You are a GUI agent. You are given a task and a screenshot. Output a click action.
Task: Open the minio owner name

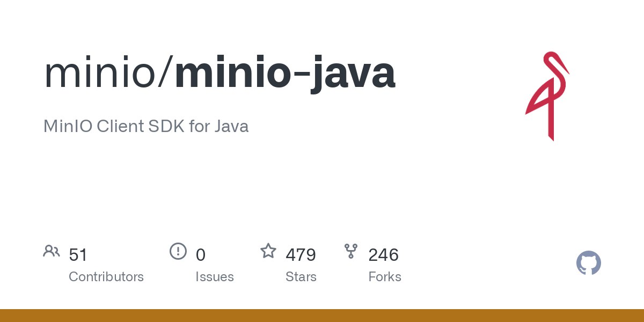[x=102, y=72]
